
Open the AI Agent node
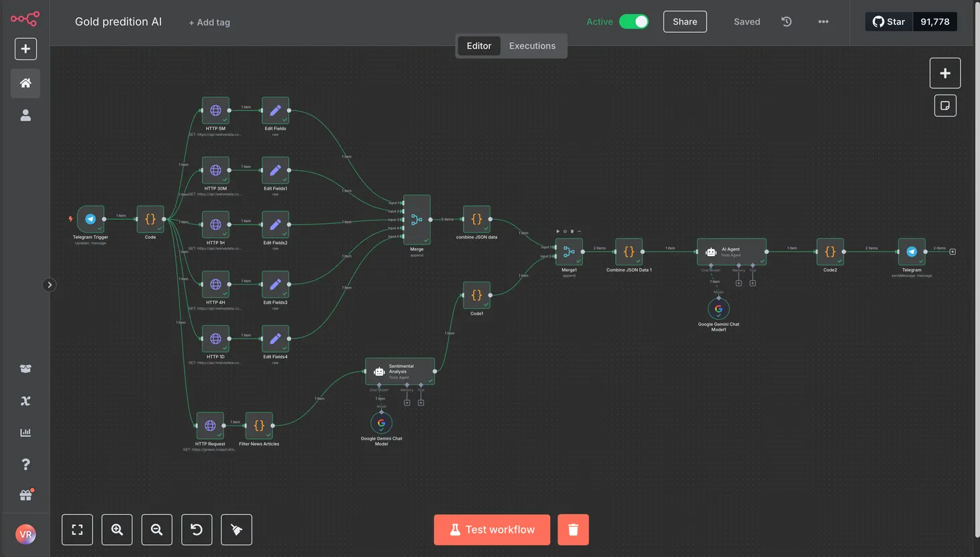731,252
